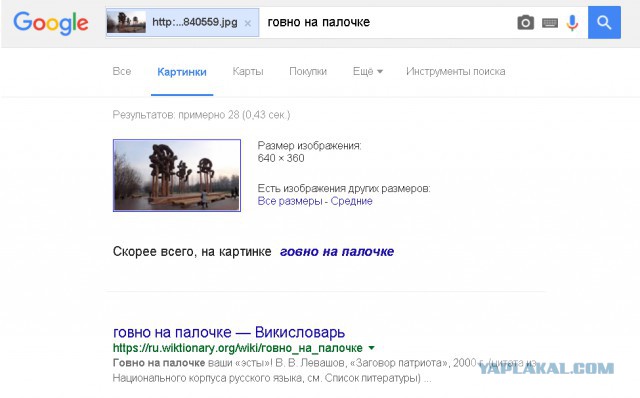Remove the uploaded image chip with x
The image size is (640, 398).
pos(247,23)
